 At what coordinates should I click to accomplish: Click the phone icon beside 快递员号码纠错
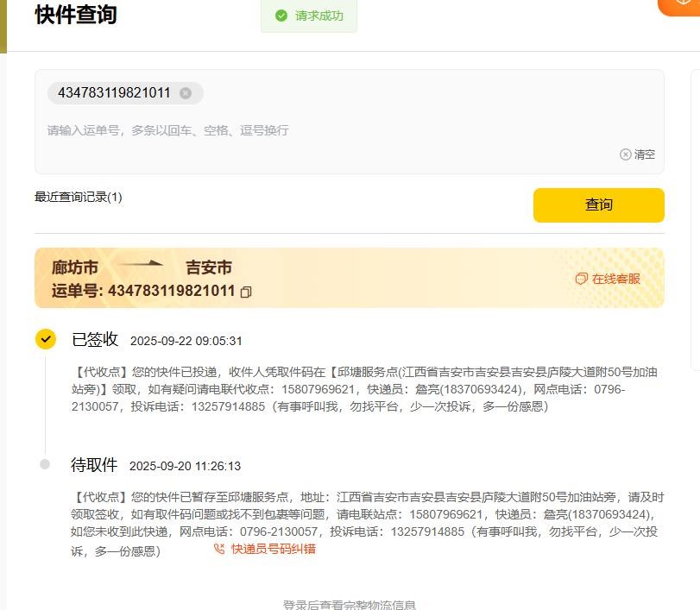[219, 549]
